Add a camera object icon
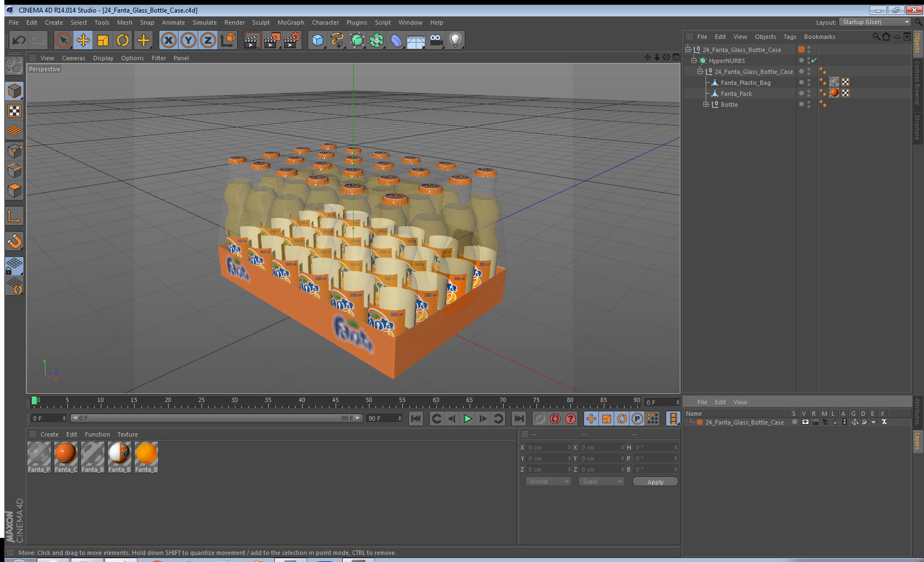Viewport: 924px width, 562px height. pyautogui.click(x=436, y=40)
